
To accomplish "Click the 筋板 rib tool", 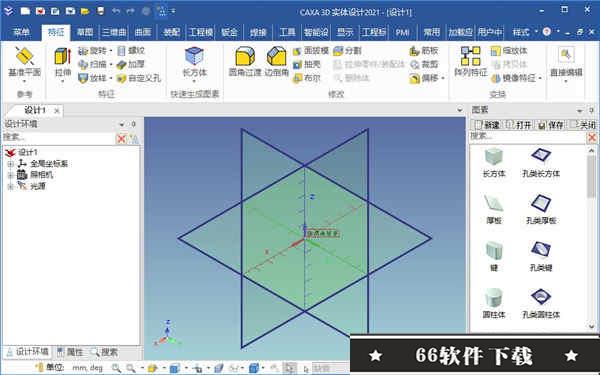I will tap(424, 51).
